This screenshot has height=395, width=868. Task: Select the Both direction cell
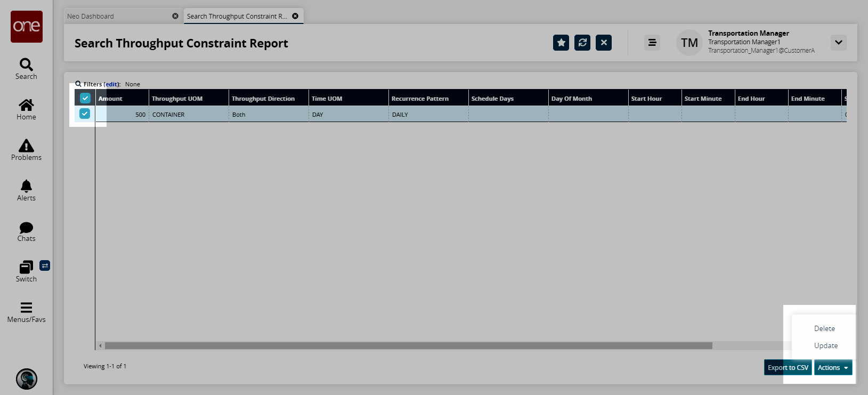point(269,115)
